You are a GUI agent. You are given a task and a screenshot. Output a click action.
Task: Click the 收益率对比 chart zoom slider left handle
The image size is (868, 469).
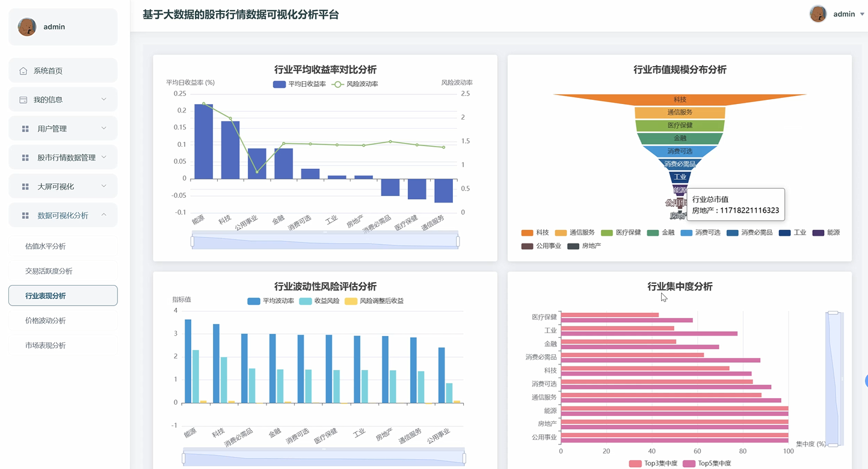[192, 241]
